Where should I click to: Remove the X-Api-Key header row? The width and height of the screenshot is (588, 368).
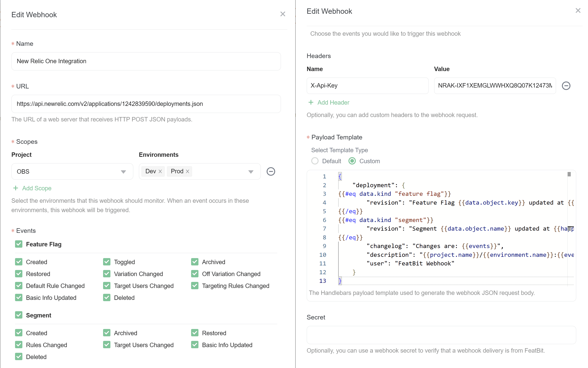[566, 86]
